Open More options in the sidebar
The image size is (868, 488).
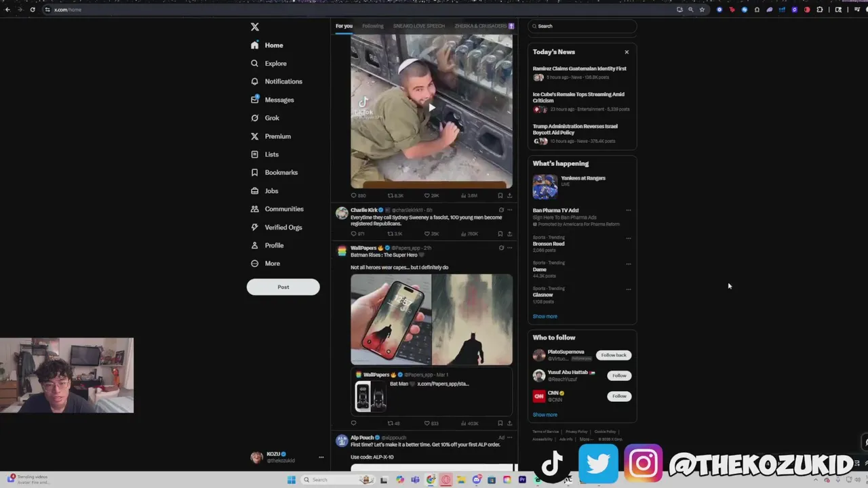coord(265,264)
